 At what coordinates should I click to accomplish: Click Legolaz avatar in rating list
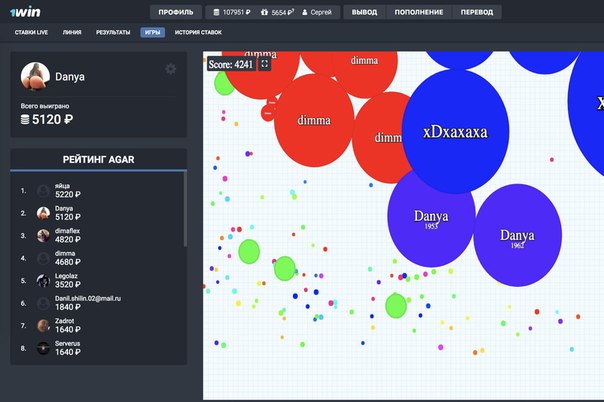tap(43, 281)
